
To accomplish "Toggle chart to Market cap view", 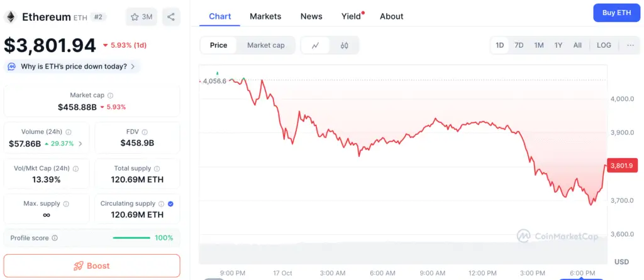I will tap(265, 45).
